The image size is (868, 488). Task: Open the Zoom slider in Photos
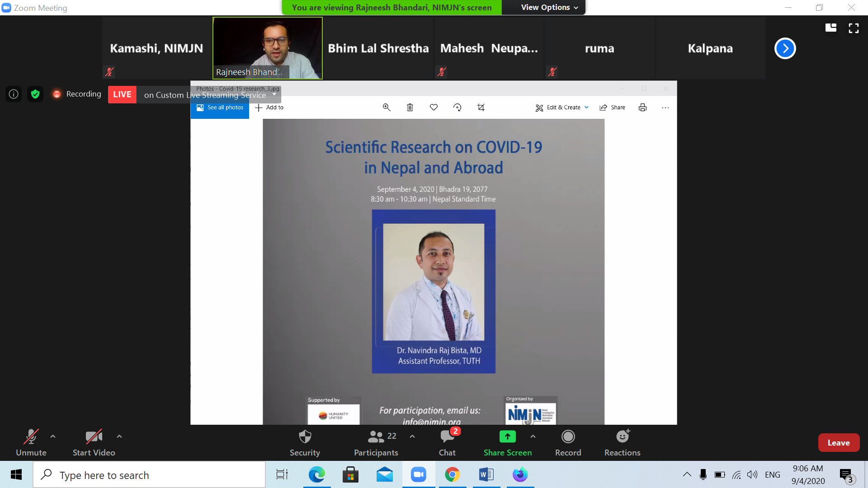coord(386,107)
